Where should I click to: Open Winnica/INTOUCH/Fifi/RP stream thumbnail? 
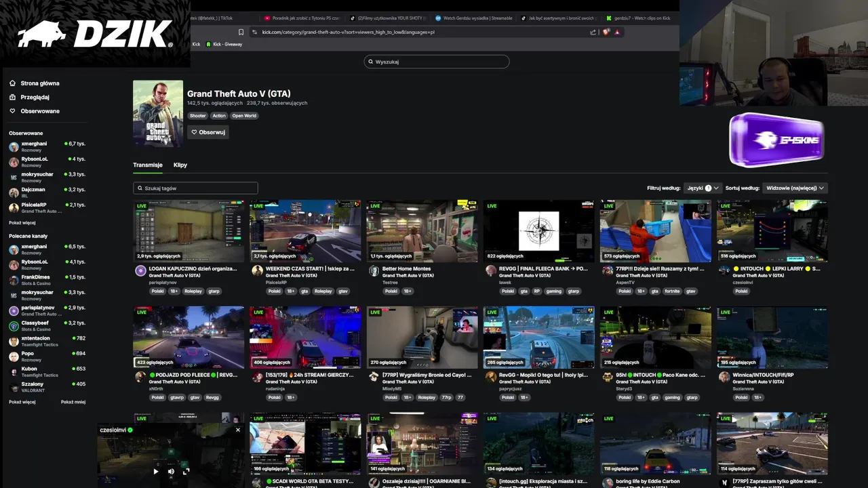point(772,337)
